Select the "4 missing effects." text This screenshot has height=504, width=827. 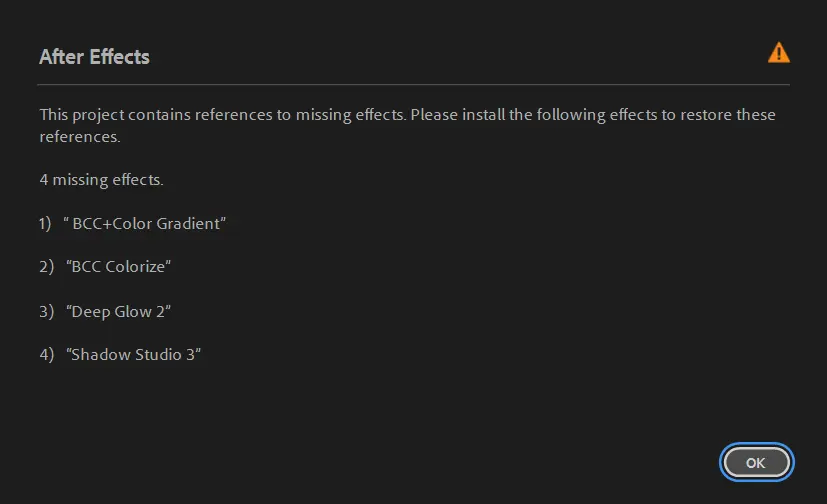point(101,180)
